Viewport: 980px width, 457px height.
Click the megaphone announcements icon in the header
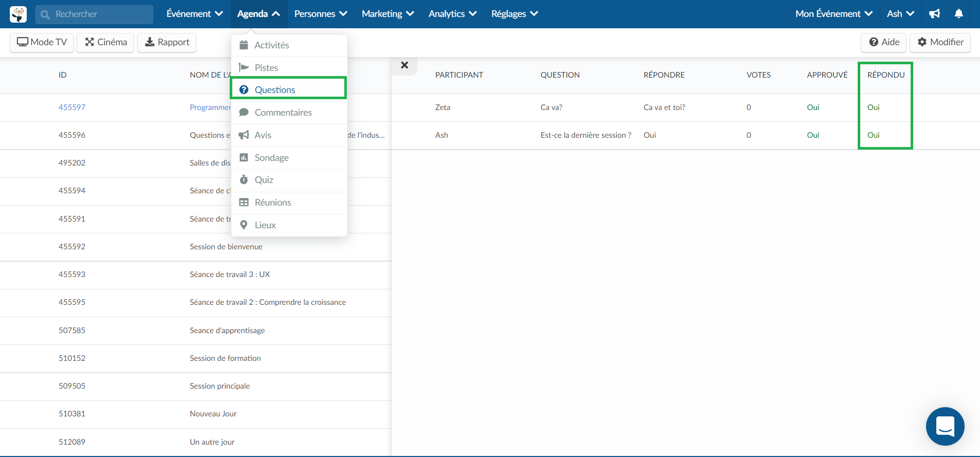click(935, 14)
